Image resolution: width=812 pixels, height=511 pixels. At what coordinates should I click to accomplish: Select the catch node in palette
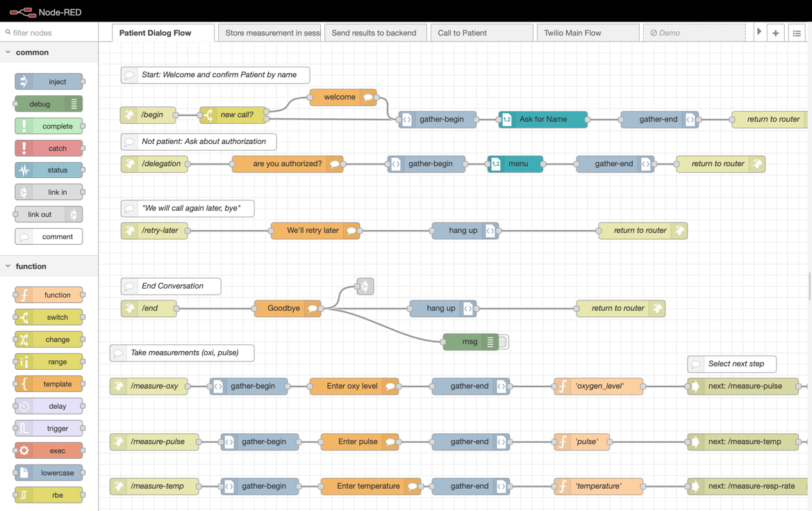click(x=49, y=148)
